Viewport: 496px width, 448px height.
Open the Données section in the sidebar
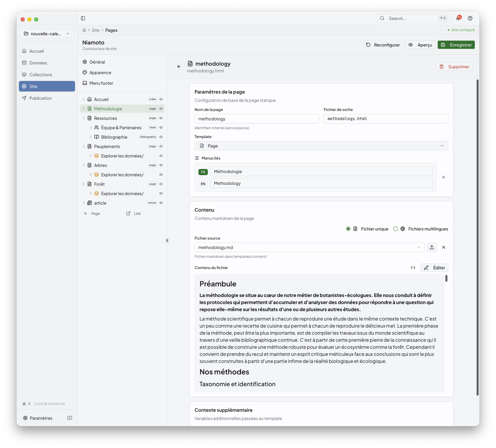coord(37,63)
